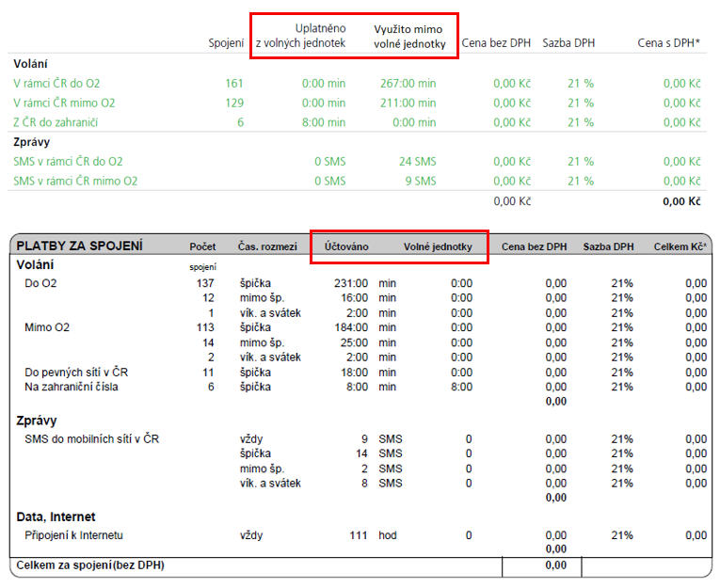Open the 'SMS v rámci ČR mimo O2' entry
This screenshot has height=588, width=720.
coord(75,182)
